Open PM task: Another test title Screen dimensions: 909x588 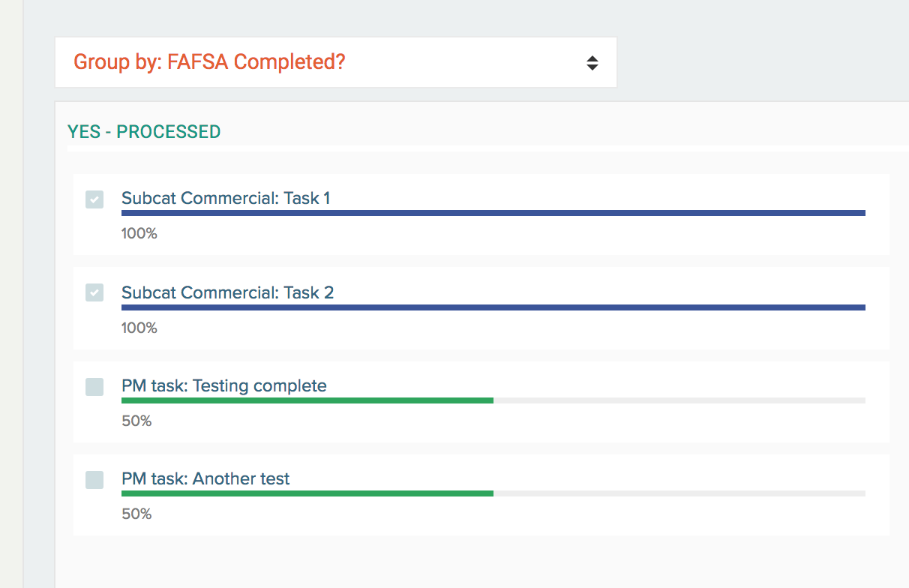tap(205, 478)
